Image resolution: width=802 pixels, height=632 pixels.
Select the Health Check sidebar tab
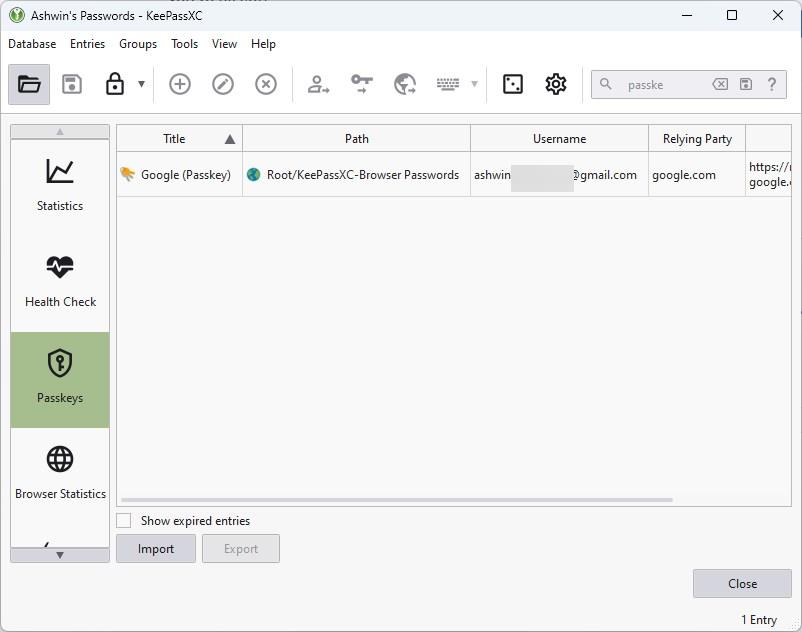coord(60,282)
